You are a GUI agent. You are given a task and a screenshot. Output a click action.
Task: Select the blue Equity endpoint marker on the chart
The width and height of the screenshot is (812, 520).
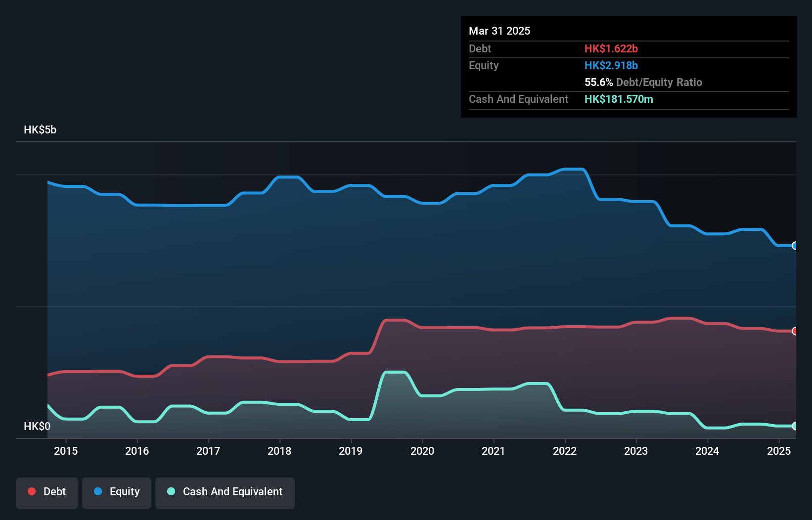click(795, 245)
